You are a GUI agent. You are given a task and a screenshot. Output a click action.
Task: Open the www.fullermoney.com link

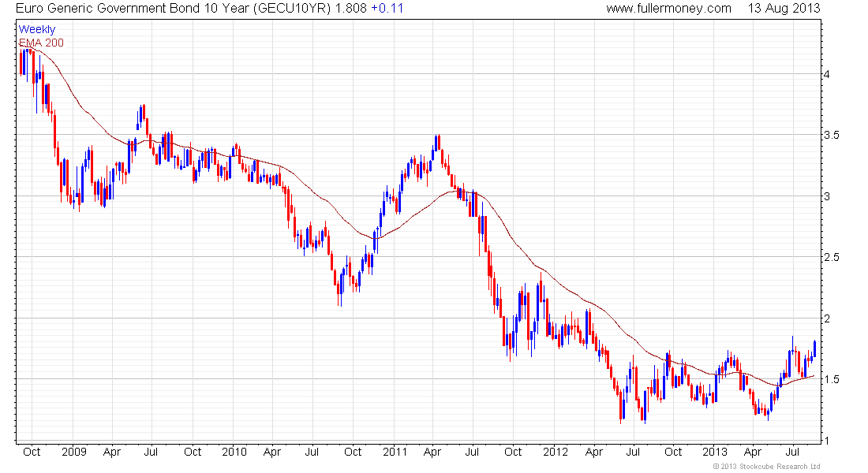click(x=668, y=9)
